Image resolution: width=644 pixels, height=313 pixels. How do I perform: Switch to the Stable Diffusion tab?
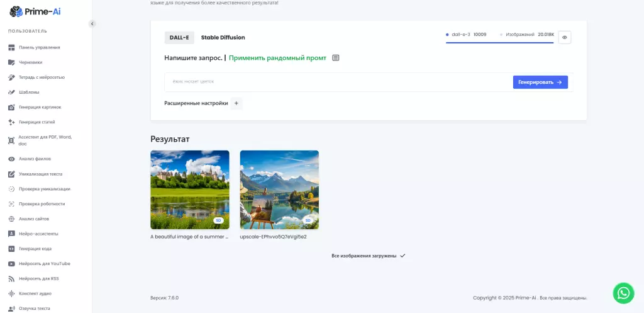(x=223, y=37)
